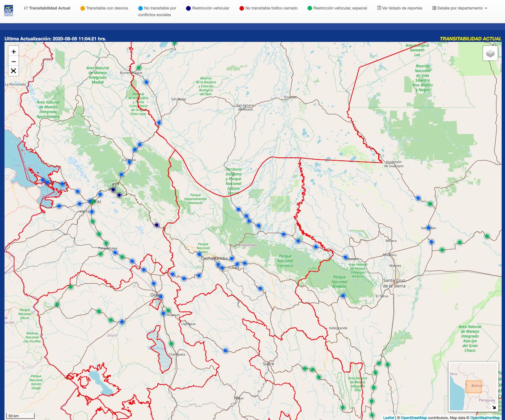Open the map layers control

click(x=490, y=53)
